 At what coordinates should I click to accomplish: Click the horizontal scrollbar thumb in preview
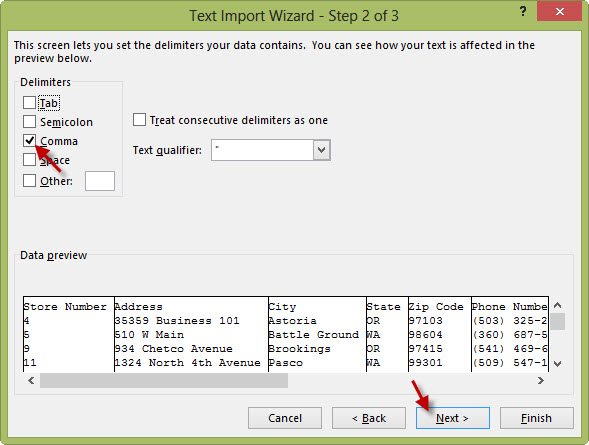(164, 381)
